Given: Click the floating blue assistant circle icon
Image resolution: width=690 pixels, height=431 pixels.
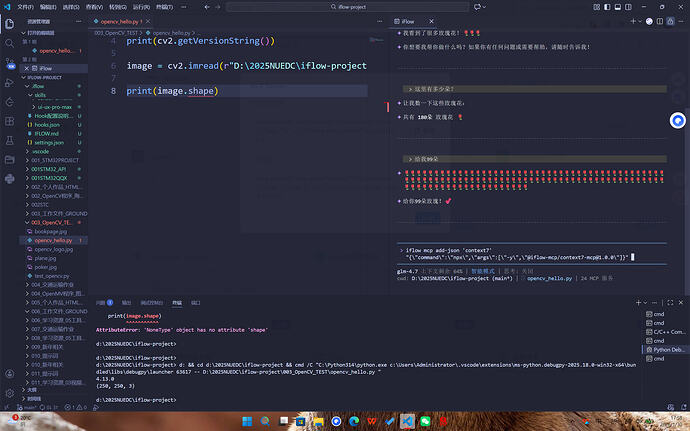Looking at the screenshot, I should (677, 120).
